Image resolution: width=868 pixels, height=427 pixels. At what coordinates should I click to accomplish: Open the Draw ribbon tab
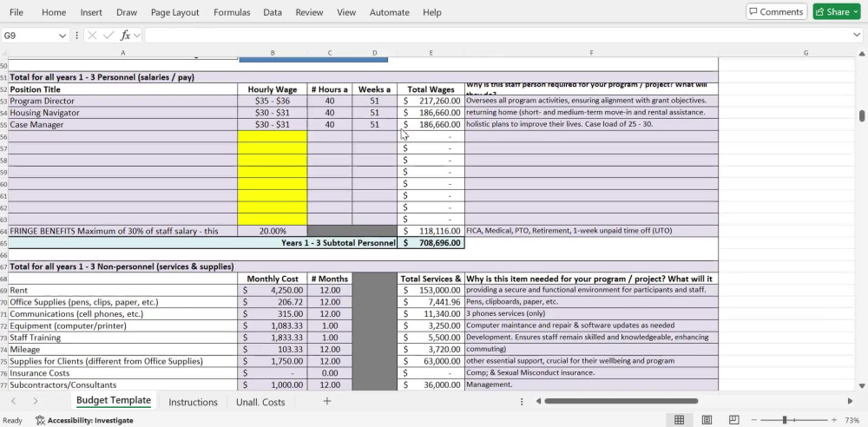tap(127, 12)
